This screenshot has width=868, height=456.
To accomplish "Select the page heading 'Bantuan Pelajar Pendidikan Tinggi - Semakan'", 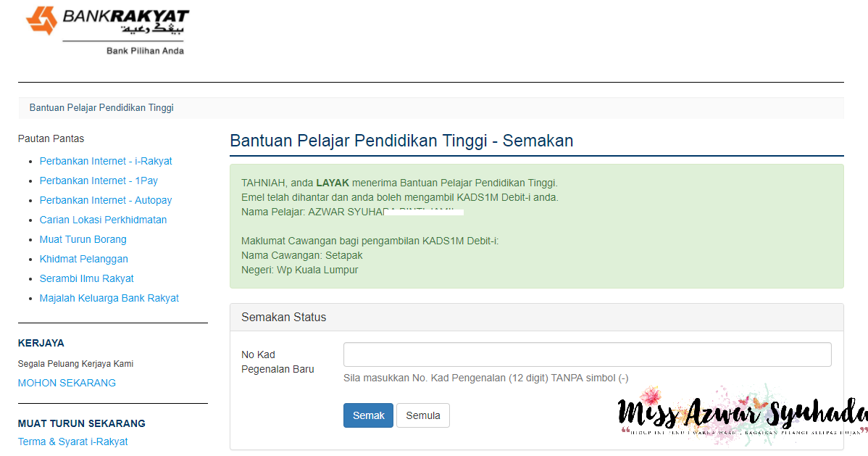I will 401,141.
